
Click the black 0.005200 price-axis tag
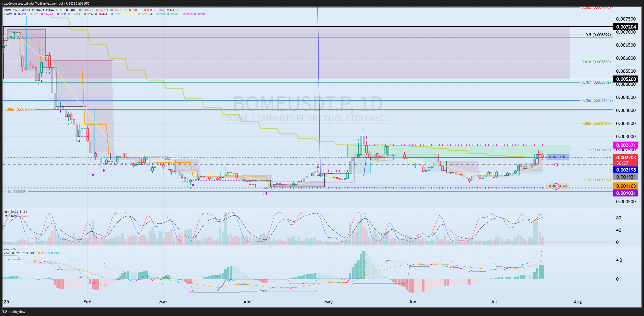coord(626,79)
